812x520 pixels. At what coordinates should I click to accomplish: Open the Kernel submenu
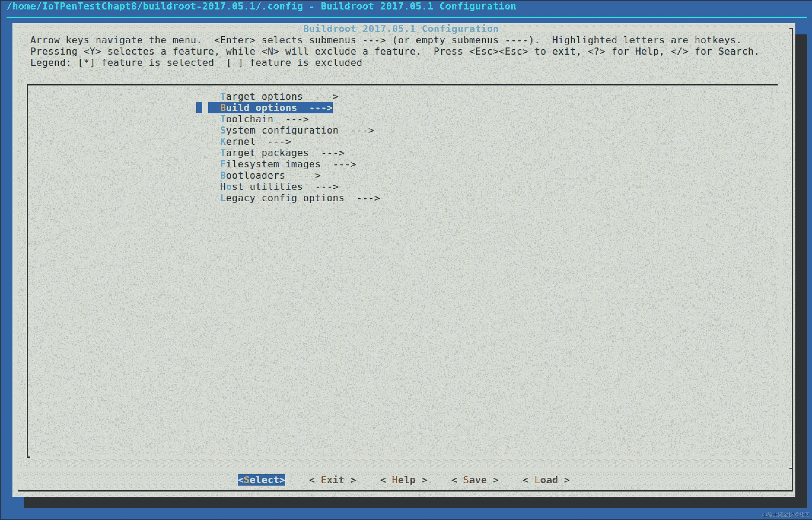[255, 142]
